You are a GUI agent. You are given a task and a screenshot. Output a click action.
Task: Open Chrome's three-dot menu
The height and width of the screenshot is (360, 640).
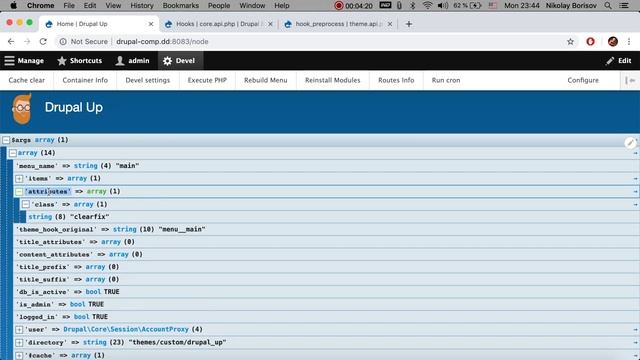click(629, 42)
